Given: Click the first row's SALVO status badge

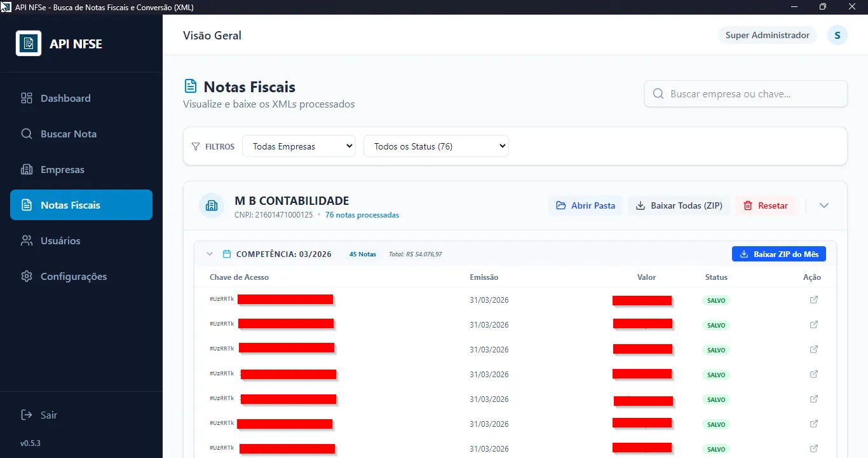Looking at the screenshot, I should (x=716, y=300).
